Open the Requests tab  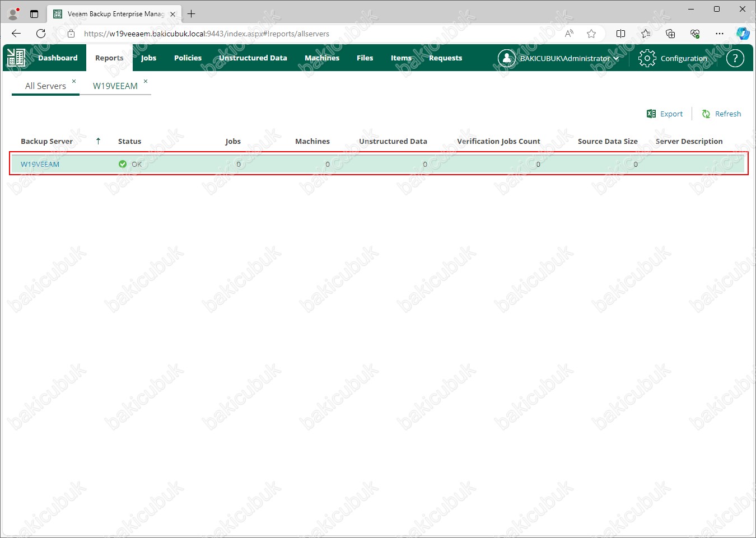[445, 58]
